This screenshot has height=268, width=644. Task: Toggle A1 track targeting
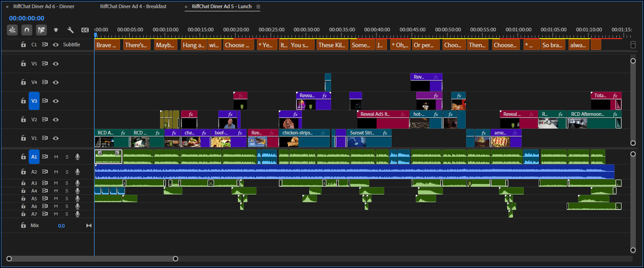(34, 157)
